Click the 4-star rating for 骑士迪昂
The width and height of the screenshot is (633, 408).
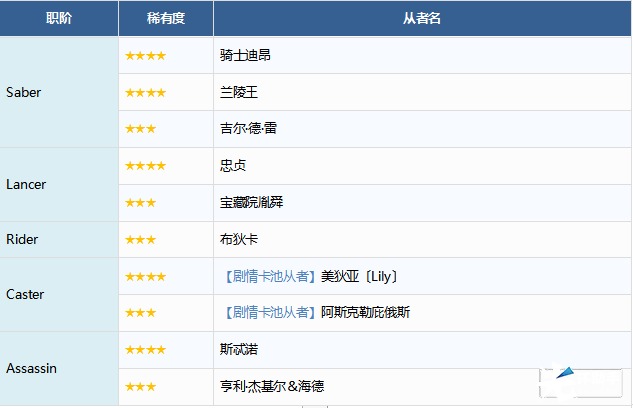[x=145, y=56]
